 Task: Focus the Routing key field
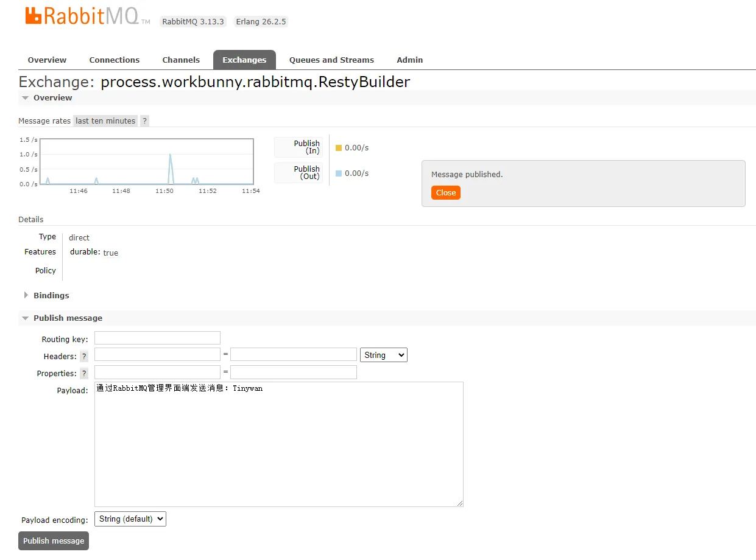157,338
